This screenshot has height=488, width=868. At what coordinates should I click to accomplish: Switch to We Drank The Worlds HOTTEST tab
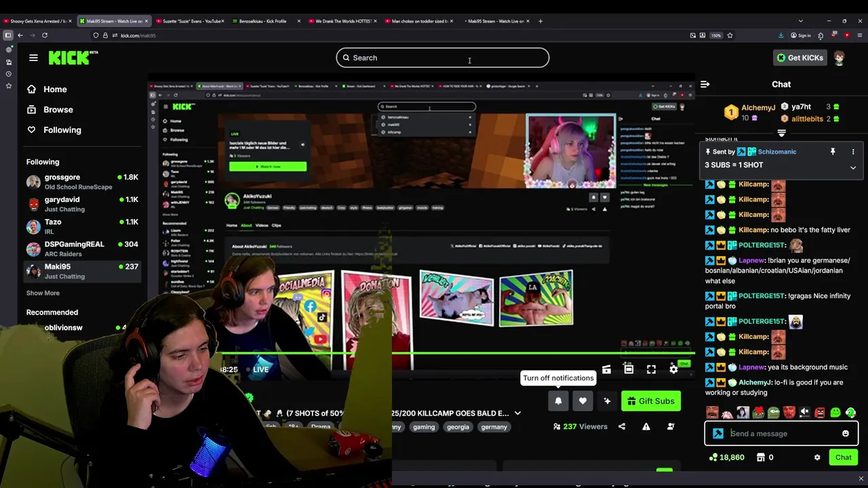(343, 21)
